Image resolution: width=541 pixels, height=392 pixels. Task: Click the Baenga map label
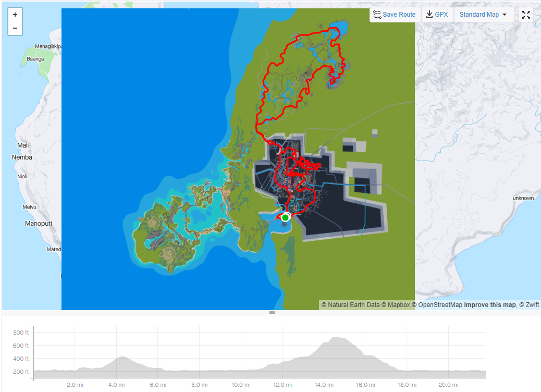pos(35,59)
